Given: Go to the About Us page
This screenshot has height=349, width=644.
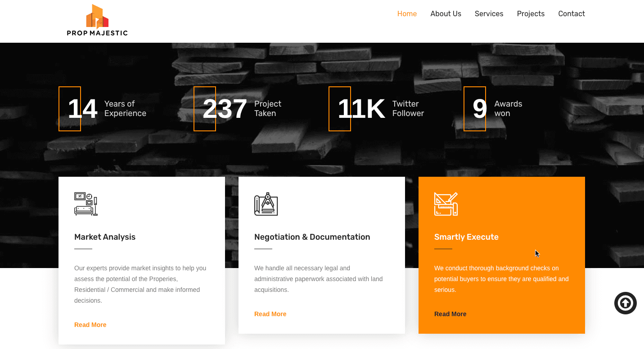Looking at the screenshot, I should [446, 14].
